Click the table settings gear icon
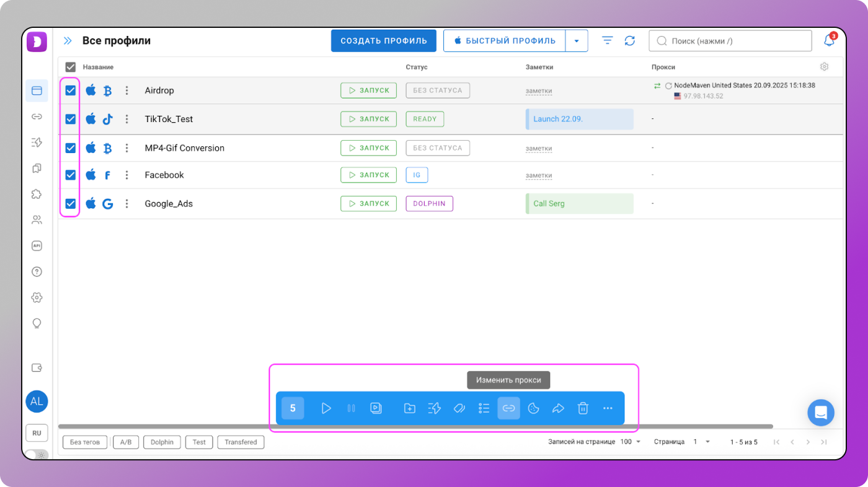This screenshot has height=487, width=868. (824, 67)
